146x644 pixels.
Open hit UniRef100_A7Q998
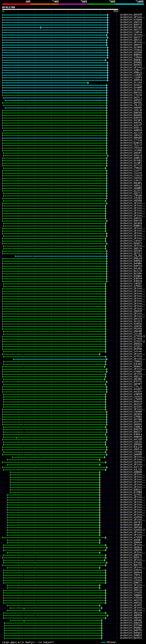click(x=131, y=20)
